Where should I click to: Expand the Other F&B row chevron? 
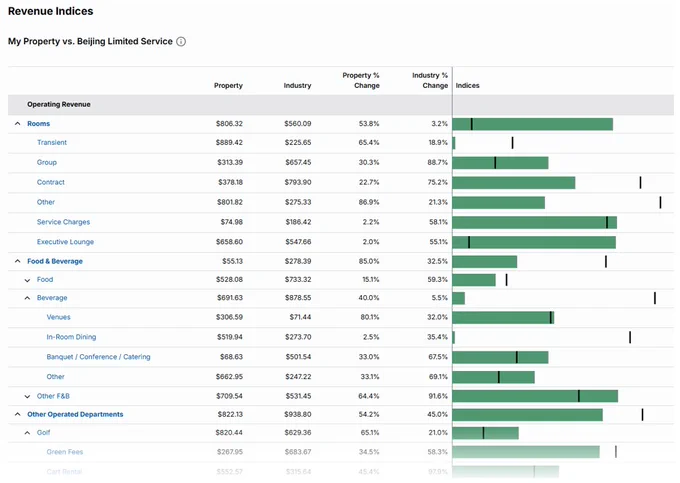point(27,396)
